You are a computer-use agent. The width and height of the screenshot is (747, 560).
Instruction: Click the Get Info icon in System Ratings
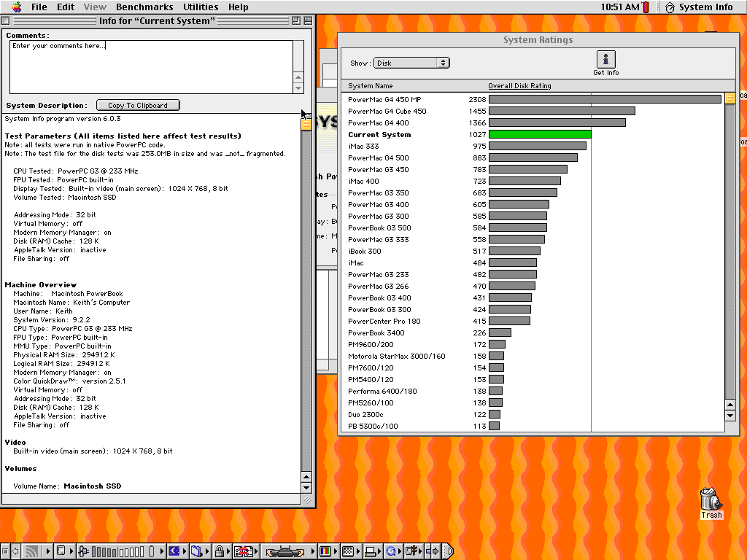[605, 63]
